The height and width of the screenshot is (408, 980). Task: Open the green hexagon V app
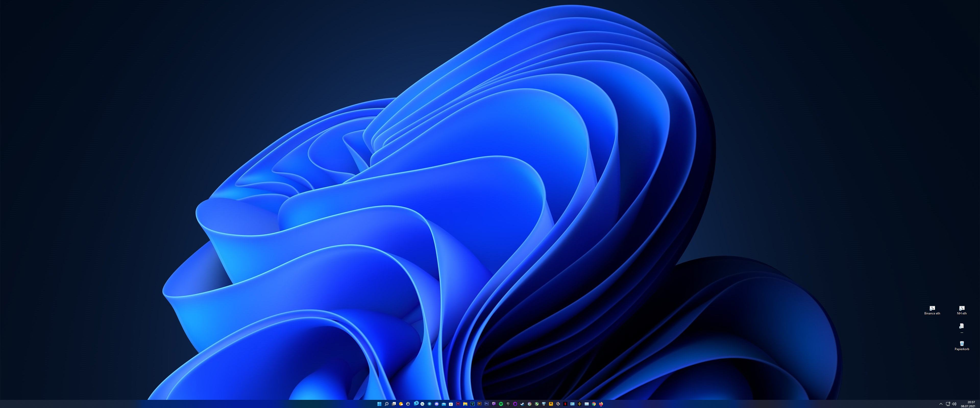point(423,404)
